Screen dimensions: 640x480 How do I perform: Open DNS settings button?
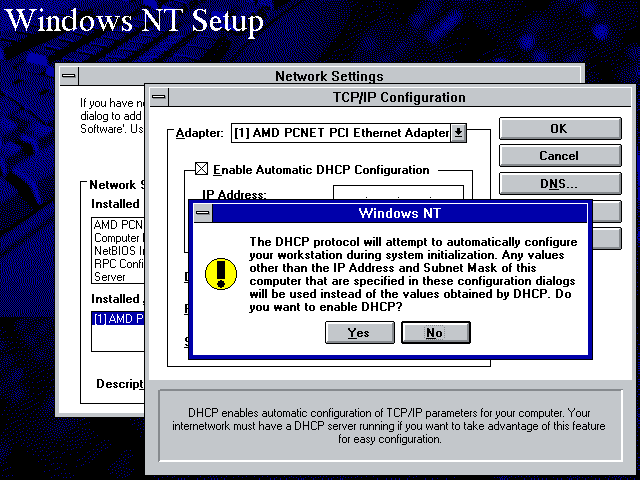pyautogui.click(x=560, y=184)
